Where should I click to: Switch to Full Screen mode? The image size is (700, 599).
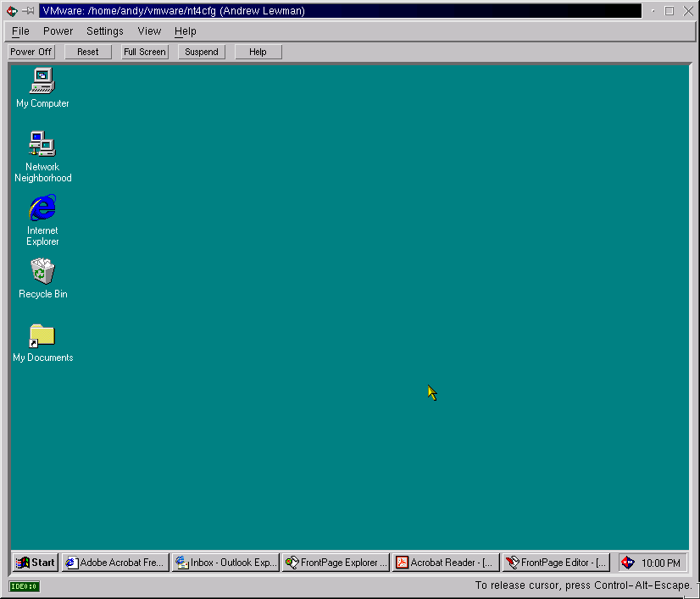click(145, 52)
